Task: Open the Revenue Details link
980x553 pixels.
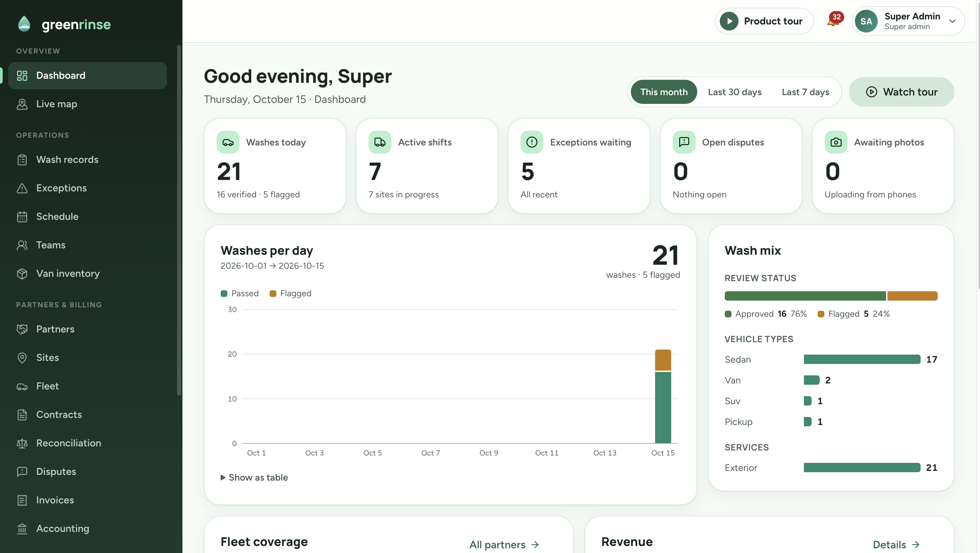Action: [896, 545]
